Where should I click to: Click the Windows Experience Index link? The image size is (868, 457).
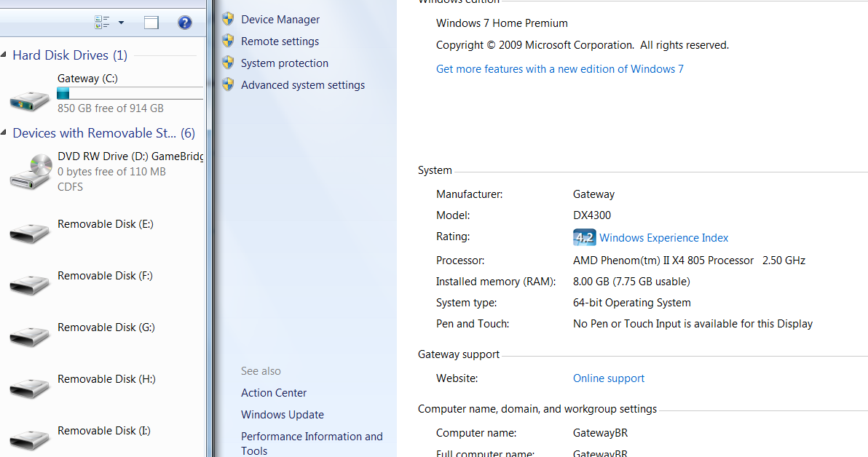[x=663, y=238]
